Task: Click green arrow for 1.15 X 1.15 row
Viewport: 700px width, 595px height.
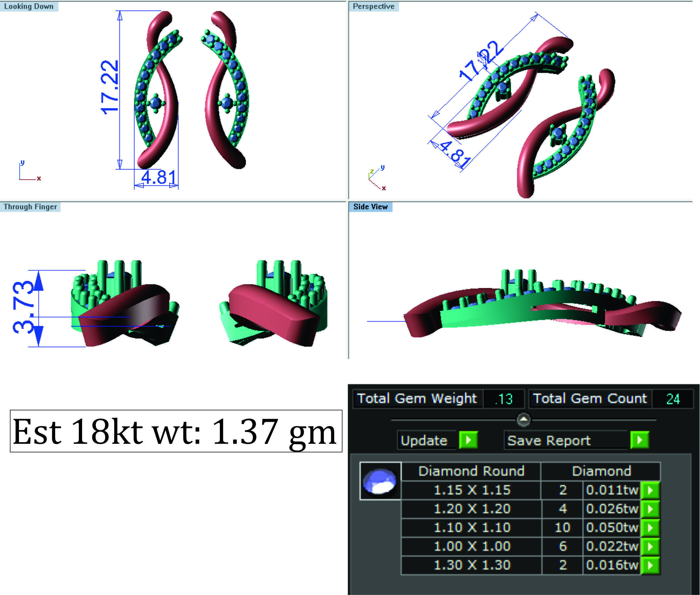Action: point(650,490)
